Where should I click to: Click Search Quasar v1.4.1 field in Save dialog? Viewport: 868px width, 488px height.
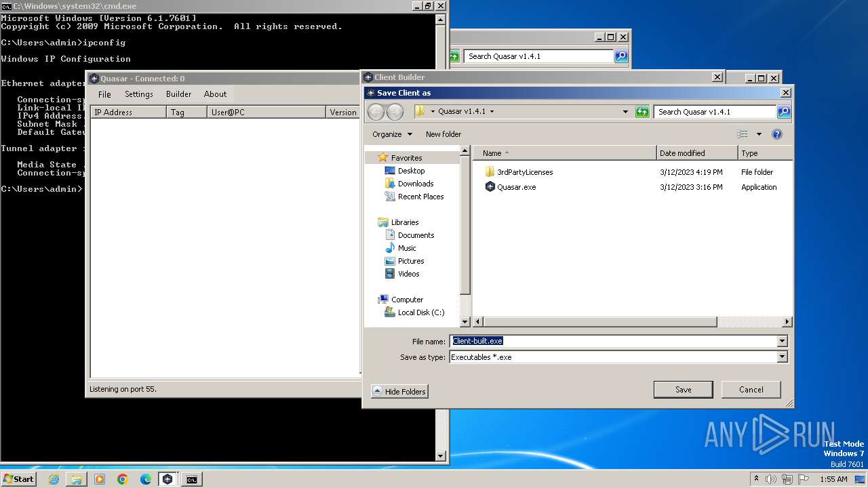click(x=715, y=112)
